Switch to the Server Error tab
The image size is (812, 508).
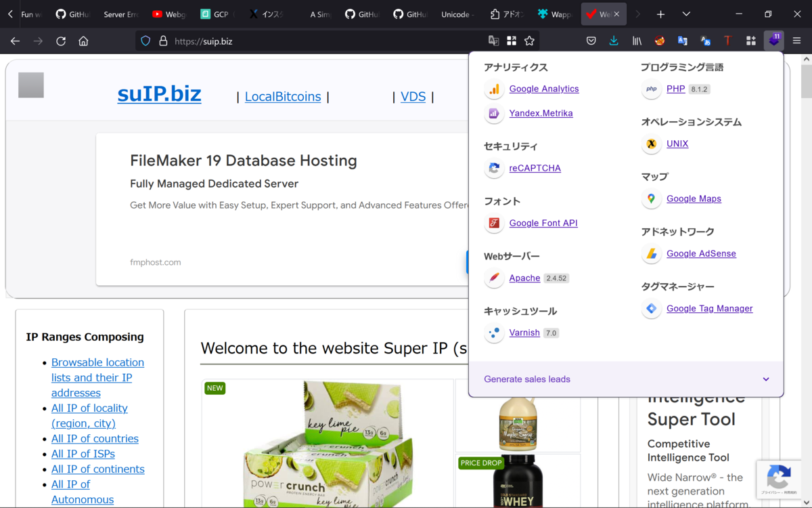120,14
